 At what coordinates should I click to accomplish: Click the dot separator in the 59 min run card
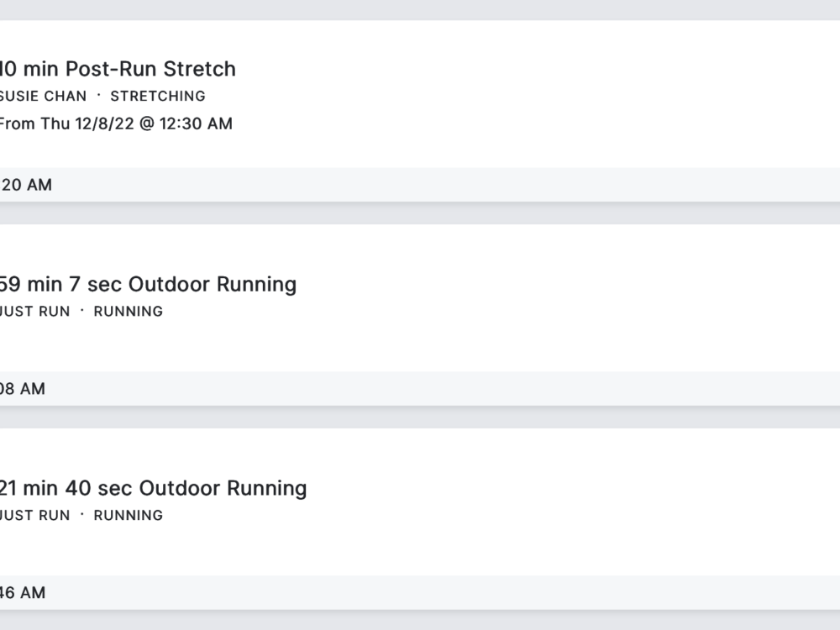[82, 310]
